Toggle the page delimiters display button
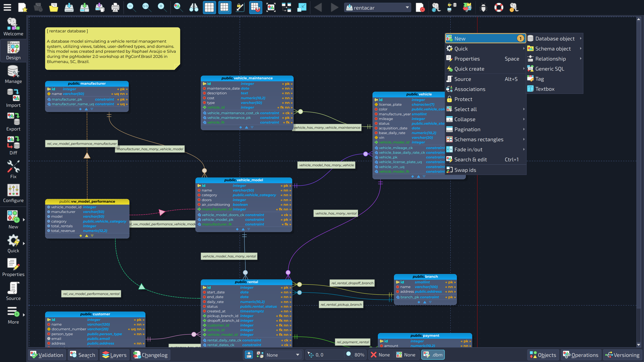Image resolution: width=644 pixels, height=362 pixels. (225, 8)
